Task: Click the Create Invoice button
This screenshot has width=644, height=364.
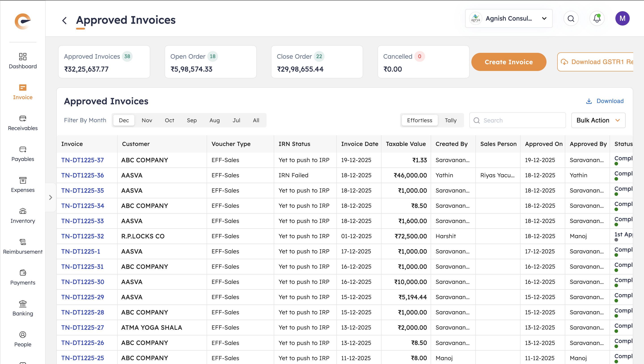Action: (x=508, y=62)
